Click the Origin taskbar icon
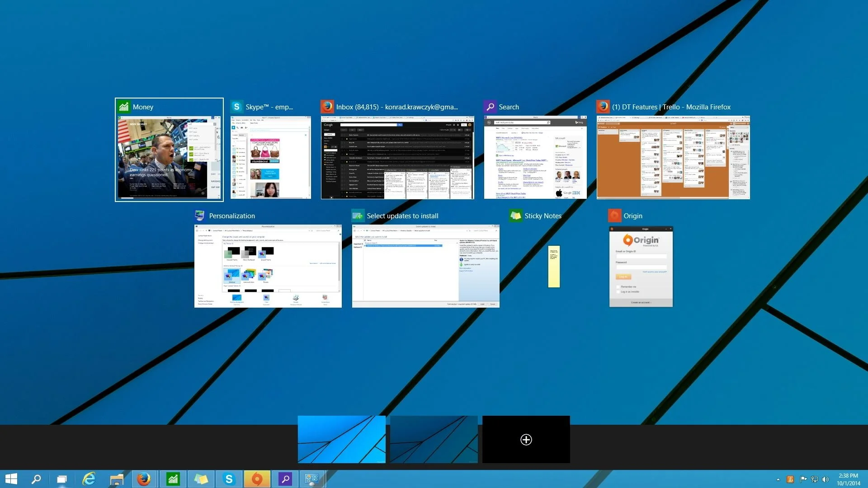 click(257, 479)
